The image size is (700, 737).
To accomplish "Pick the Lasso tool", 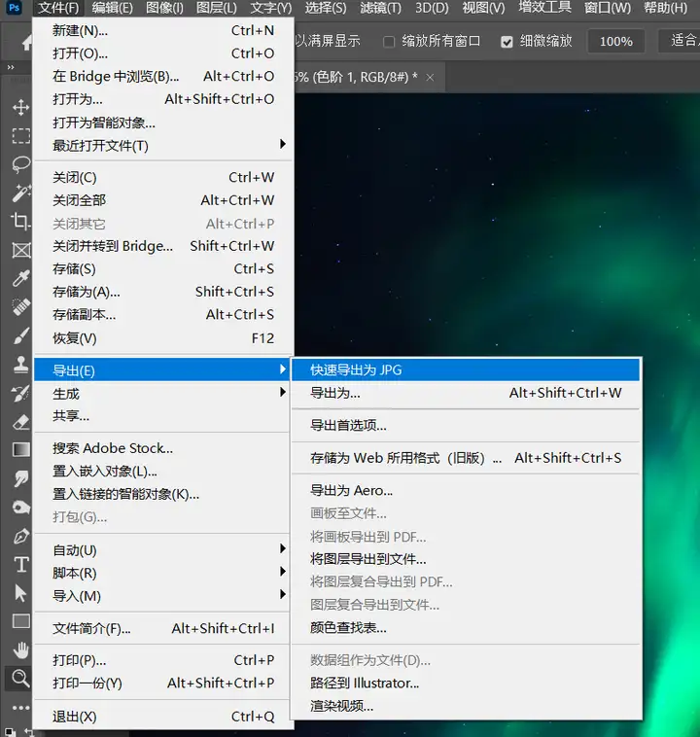I will point(20,164).
